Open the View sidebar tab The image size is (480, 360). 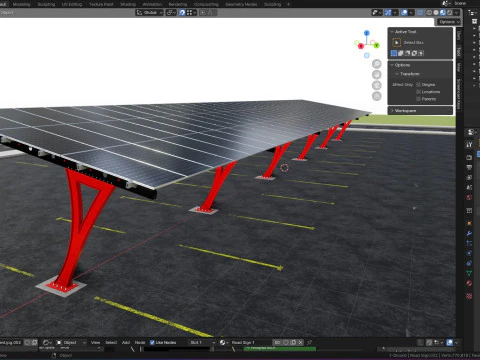coord(459,67)
